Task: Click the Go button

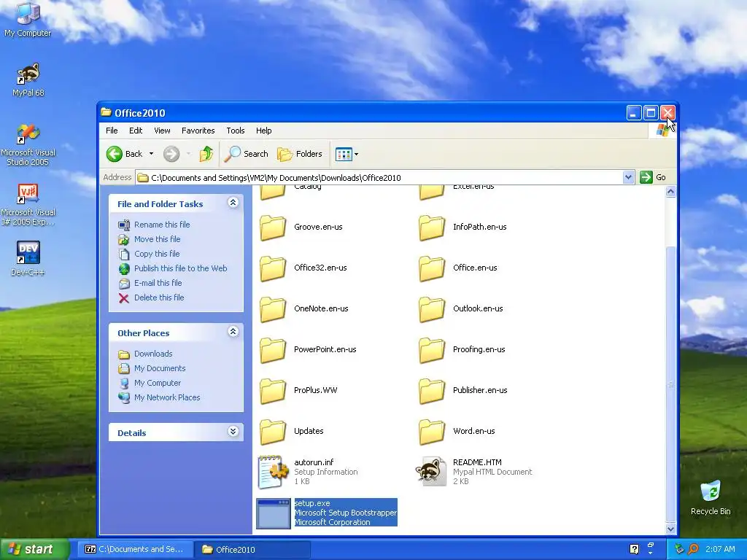Action: 653,178
